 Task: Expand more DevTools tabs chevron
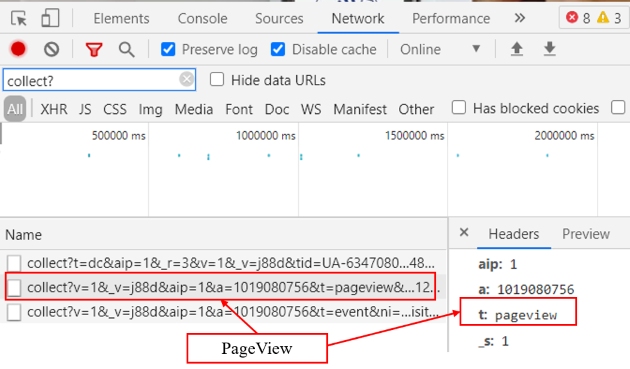pyautogui.click(x=520, y=18)
